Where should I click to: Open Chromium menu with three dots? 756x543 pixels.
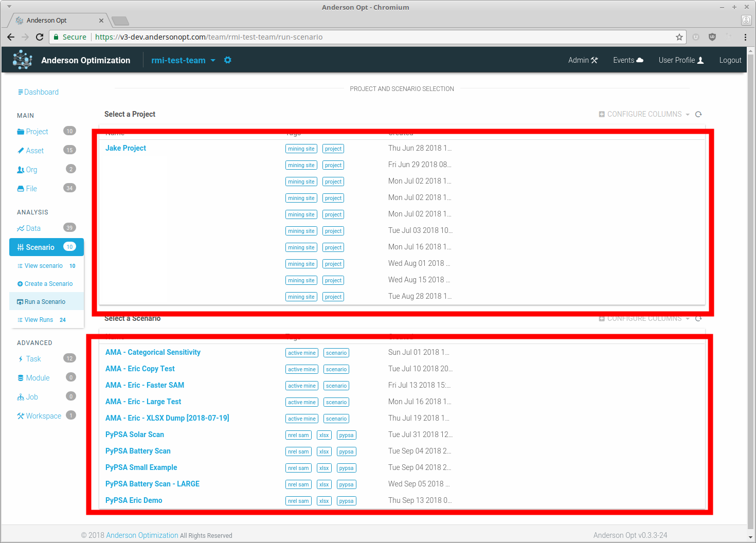coord(745,37)
